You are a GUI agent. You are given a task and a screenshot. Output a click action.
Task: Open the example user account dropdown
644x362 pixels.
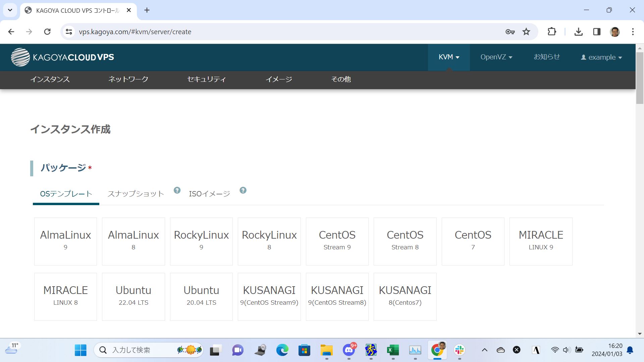click(x=601, y=57)
